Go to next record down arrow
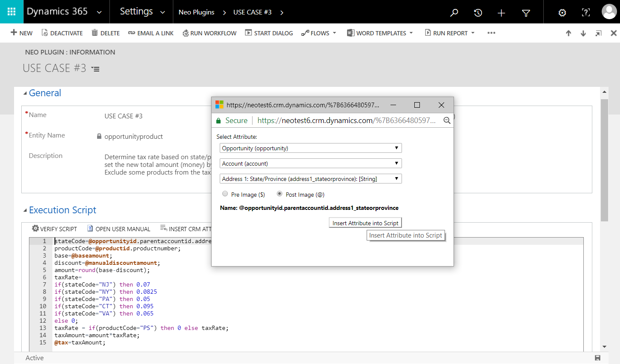The width and height of the screenshot is (620, 364). (583, 33)
